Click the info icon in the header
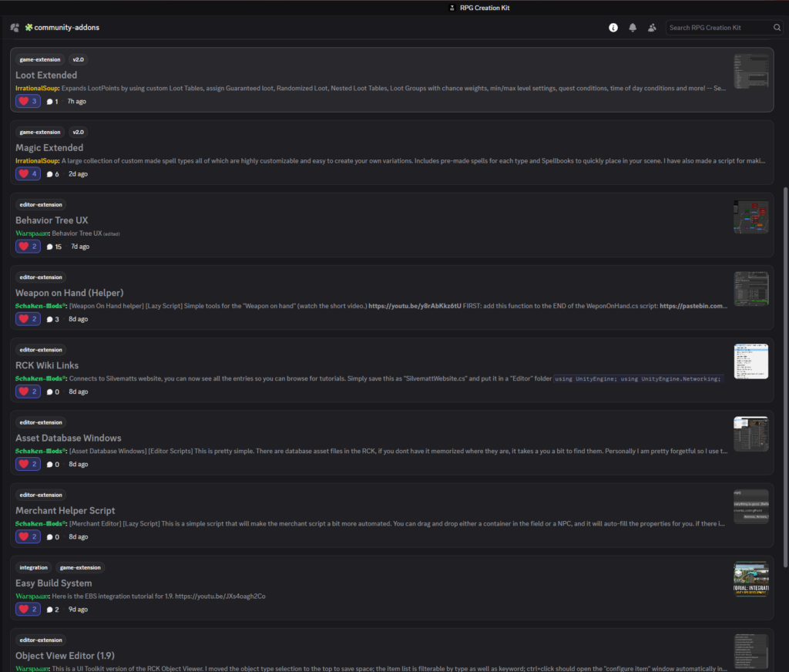 613,28
